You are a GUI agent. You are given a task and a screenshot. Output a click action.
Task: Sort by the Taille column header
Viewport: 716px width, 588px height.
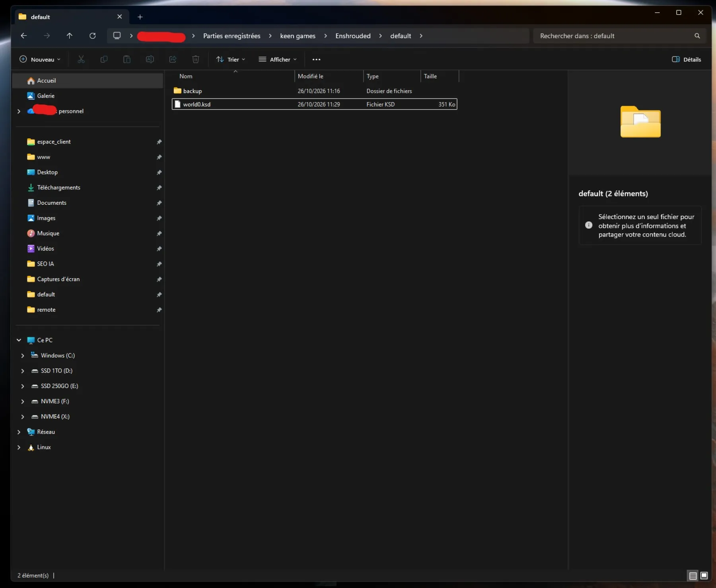coord(440,76)
